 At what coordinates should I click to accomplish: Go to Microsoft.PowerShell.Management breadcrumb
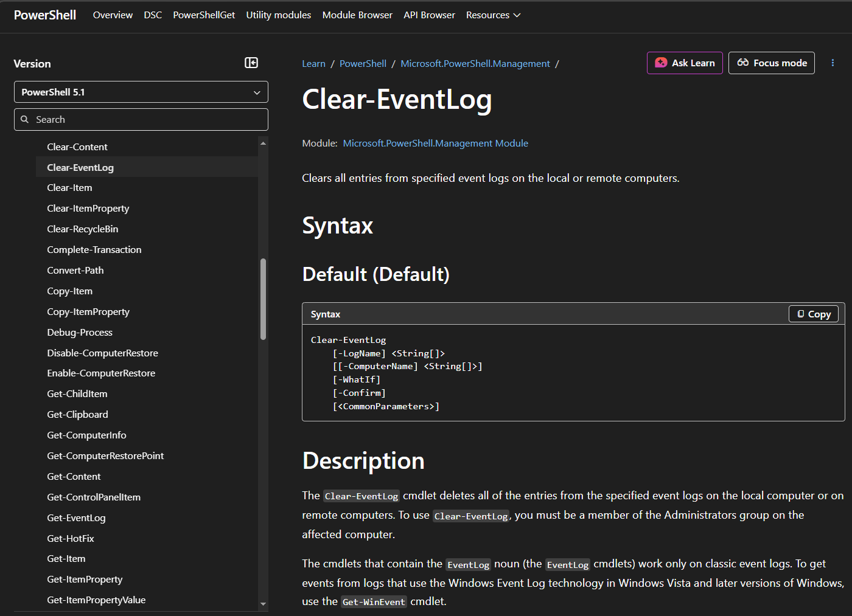(475, 63)
